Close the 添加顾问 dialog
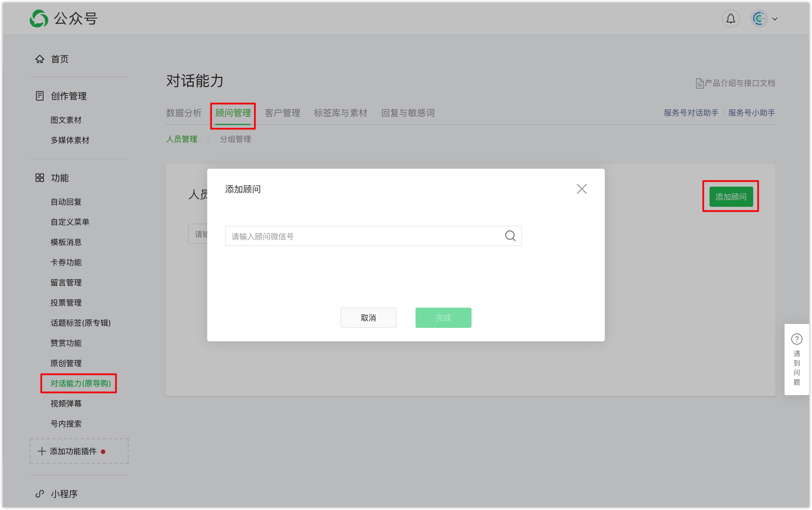812x510 pixels. point(582,189)
